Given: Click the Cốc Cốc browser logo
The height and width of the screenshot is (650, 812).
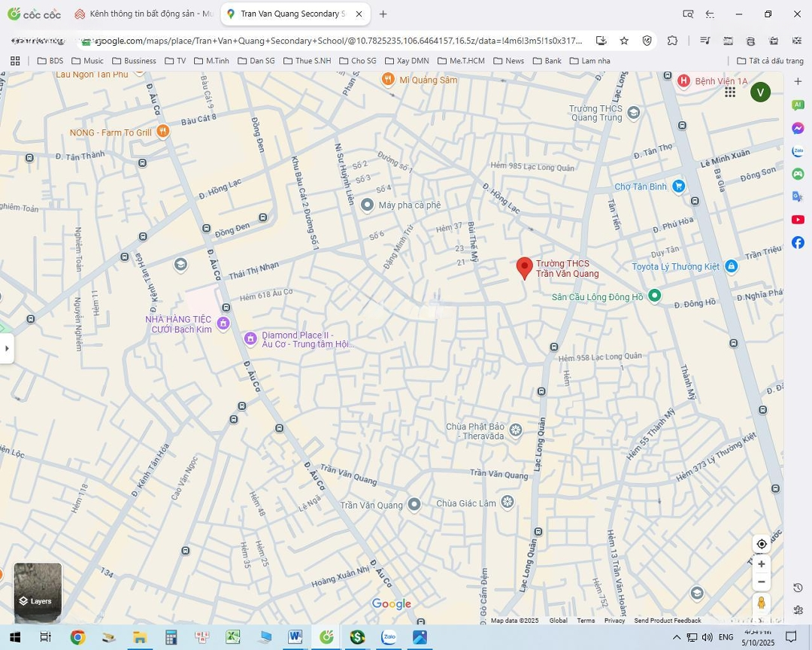Looking at the screenshot, I should (x=34, y=14).
